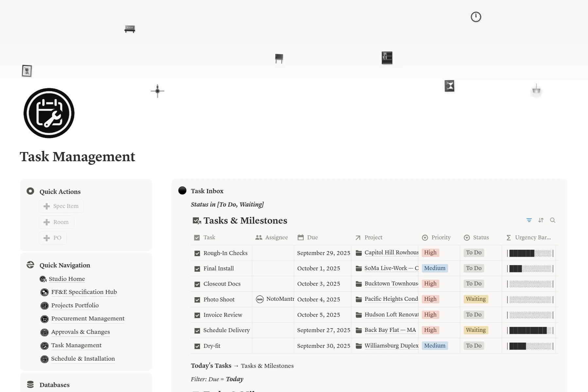This screenshot has width=588, height=392.
Task: Open the Priority column header menu
Action: click(440, 237)
